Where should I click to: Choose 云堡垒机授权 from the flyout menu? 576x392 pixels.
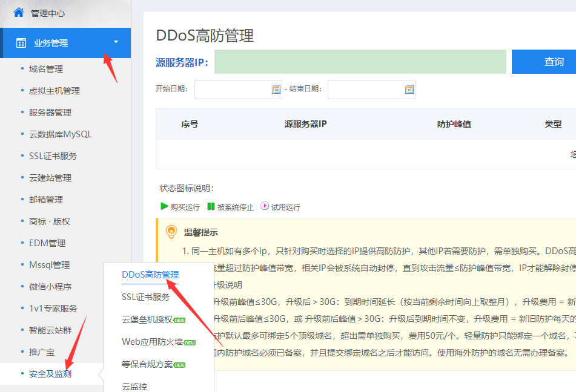(x=147, y=319)
